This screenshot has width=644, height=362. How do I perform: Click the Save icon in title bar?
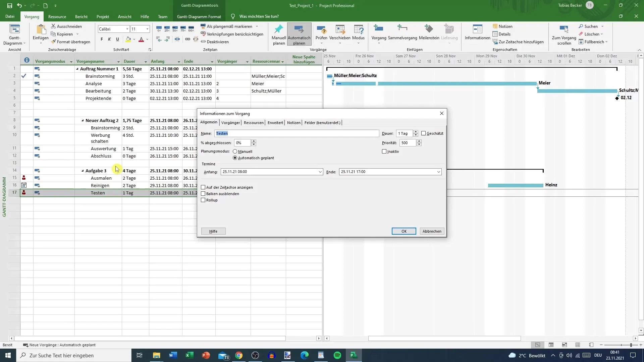point(9,5)
